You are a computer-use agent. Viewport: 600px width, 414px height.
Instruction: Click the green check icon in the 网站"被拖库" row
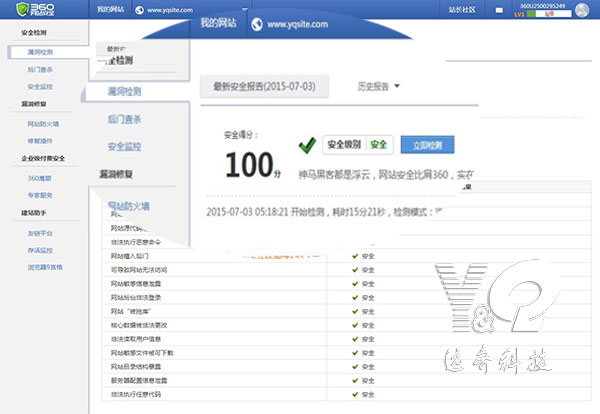click(355, 311)
